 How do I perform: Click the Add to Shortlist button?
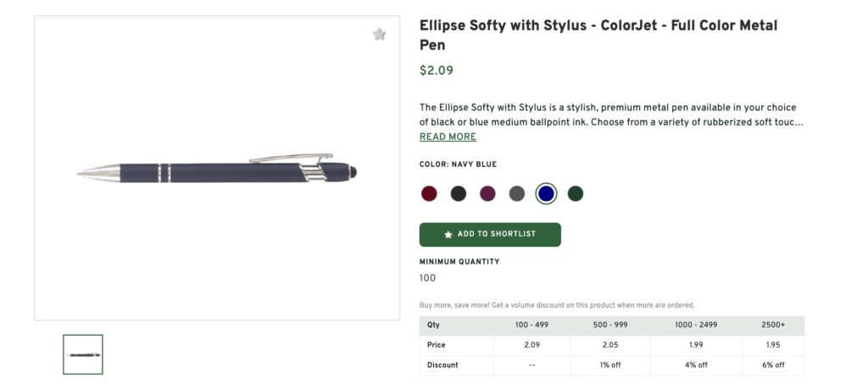pos(490,234)
